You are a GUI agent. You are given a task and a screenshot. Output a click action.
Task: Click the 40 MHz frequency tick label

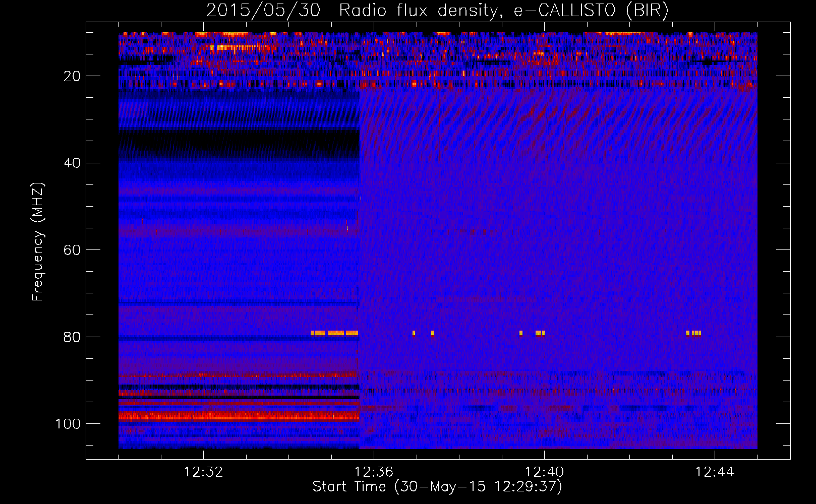(x=72, y=163)
